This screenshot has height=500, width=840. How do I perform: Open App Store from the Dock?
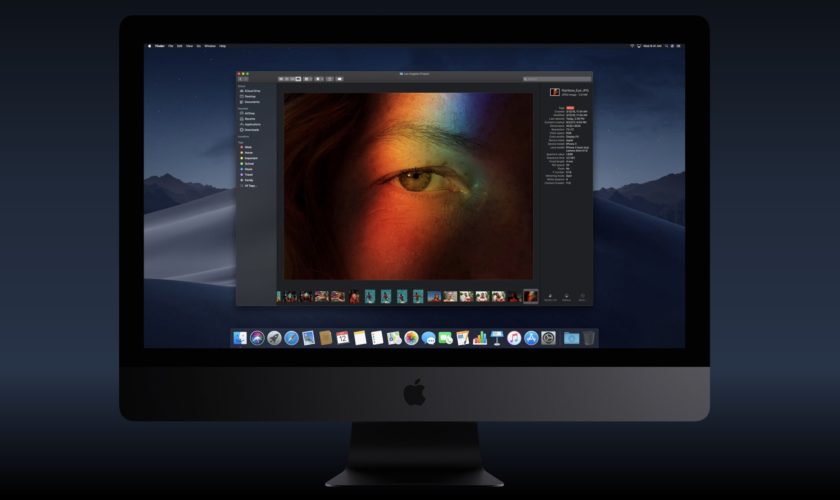(x=531, y=338)
